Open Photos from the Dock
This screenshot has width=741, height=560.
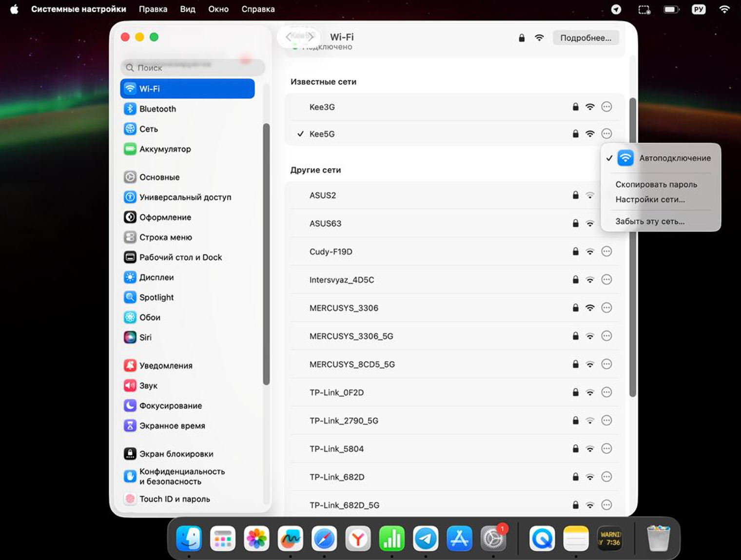coord(256,539)
